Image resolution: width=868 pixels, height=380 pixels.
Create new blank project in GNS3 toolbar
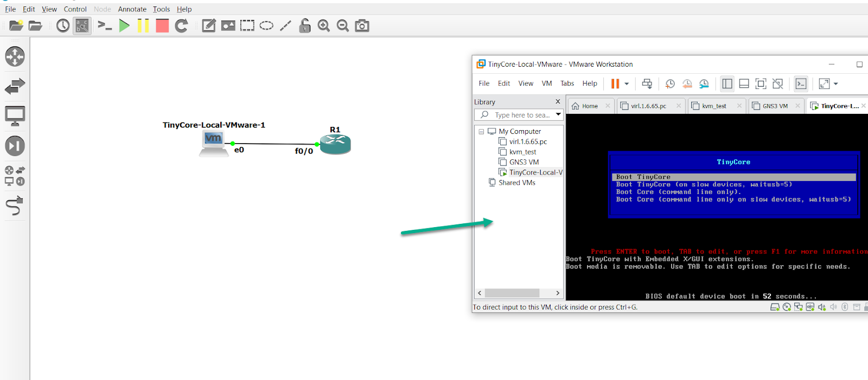tap(16, 25)
